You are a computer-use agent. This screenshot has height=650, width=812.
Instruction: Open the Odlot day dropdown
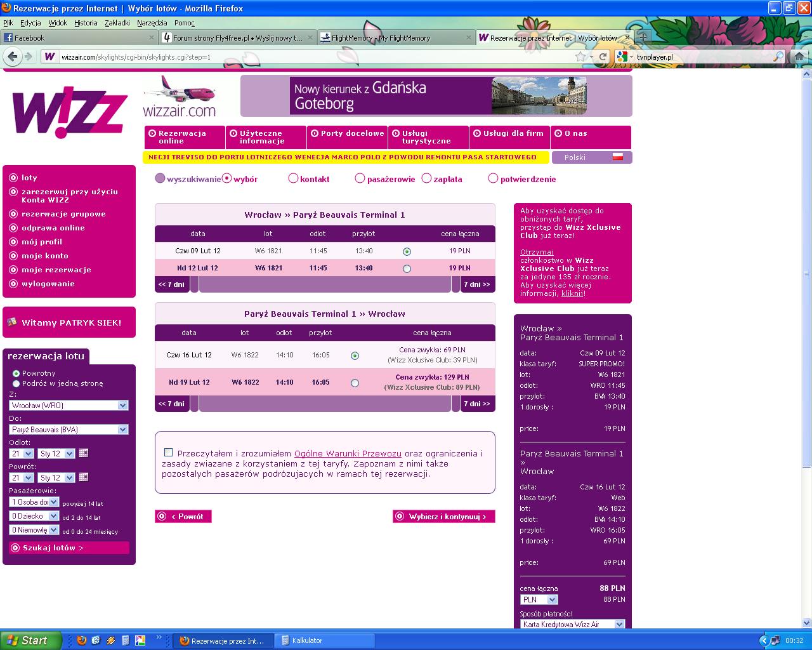click(21, 453)
